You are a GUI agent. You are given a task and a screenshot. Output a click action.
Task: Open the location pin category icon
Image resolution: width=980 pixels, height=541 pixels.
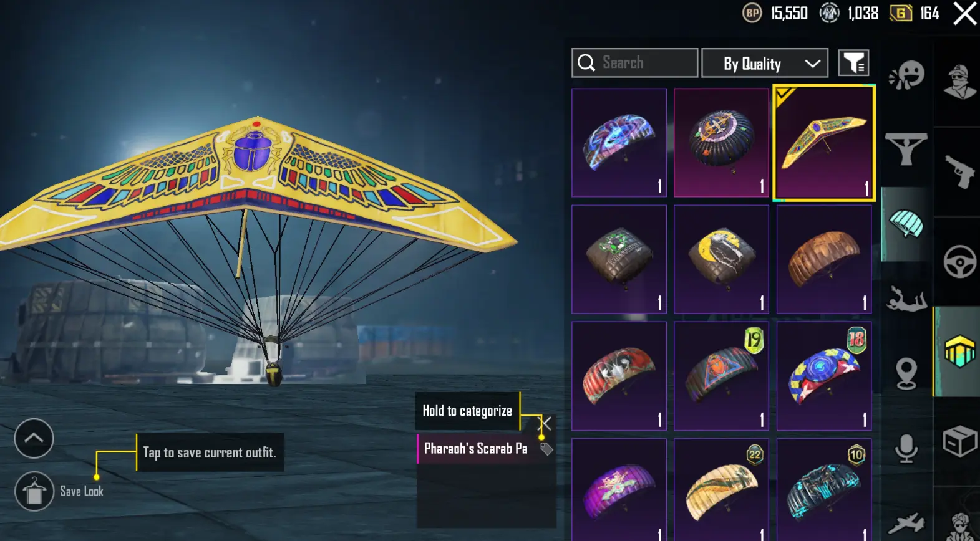[906, 374]
